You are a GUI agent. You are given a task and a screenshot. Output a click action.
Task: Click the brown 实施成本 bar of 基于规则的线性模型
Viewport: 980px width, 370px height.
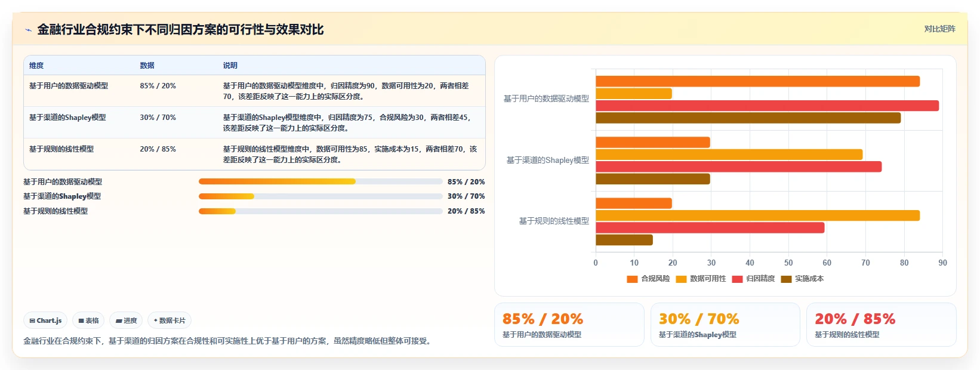pyautogui.click(x=624, y=240)
